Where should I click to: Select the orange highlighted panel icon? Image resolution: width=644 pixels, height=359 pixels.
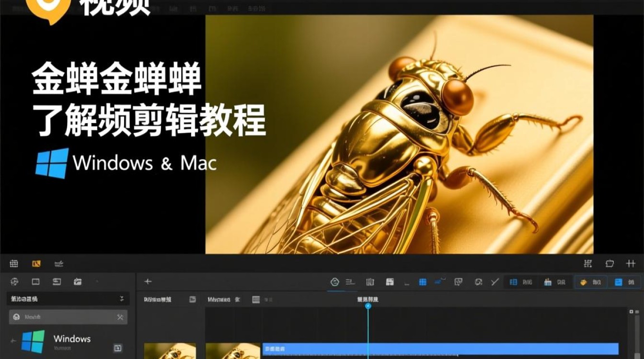tap(36, 264)
